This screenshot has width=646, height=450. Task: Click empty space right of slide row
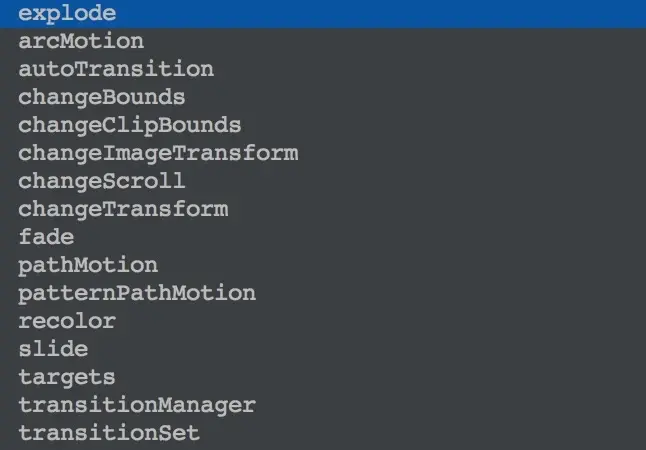point(367,349)
